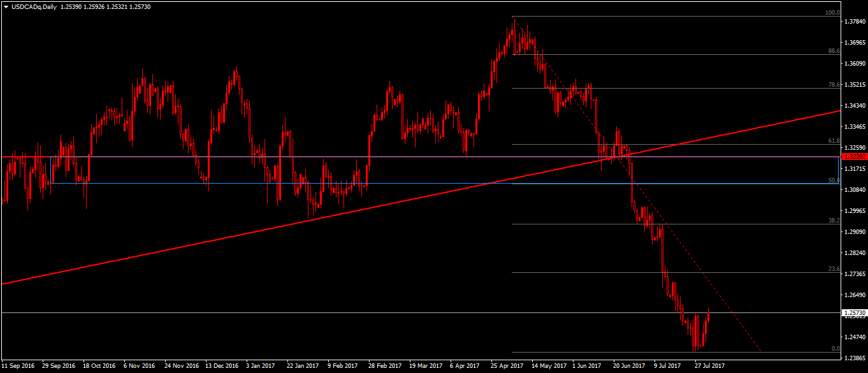Screen dimensions: 868x373
Task: Click the 20 Jun 2017 date label
Action: point(629,366)
